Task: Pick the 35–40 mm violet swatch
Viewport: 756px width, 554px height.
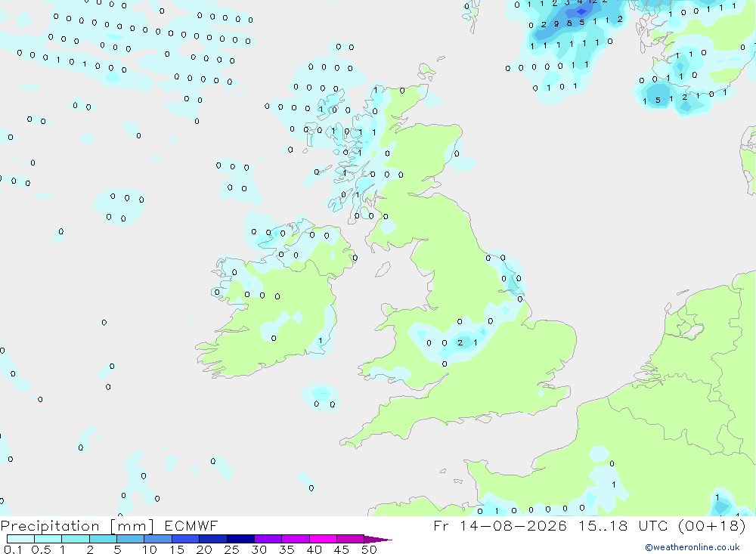Action: (x=295, y=539)
